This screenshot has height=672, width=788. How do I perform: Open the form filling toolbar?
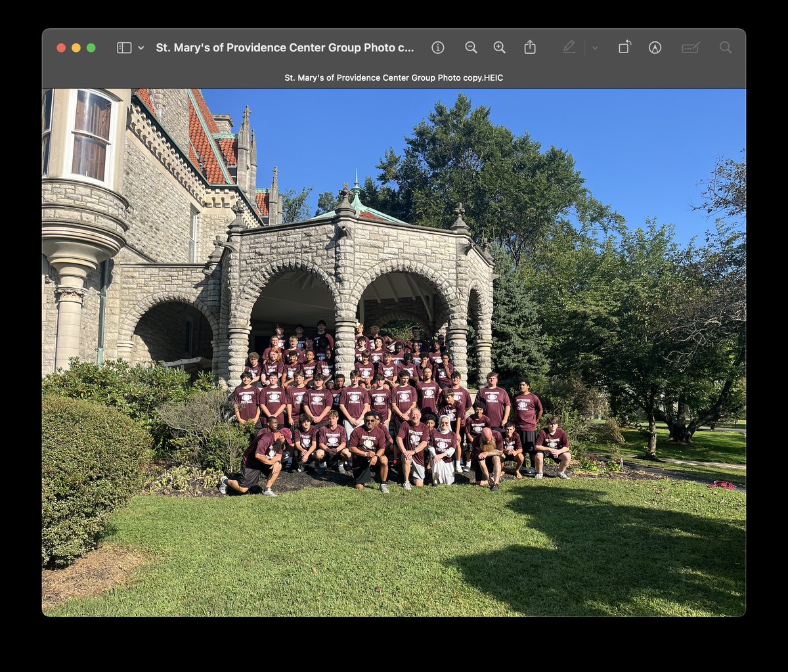[x=691, y=47]
